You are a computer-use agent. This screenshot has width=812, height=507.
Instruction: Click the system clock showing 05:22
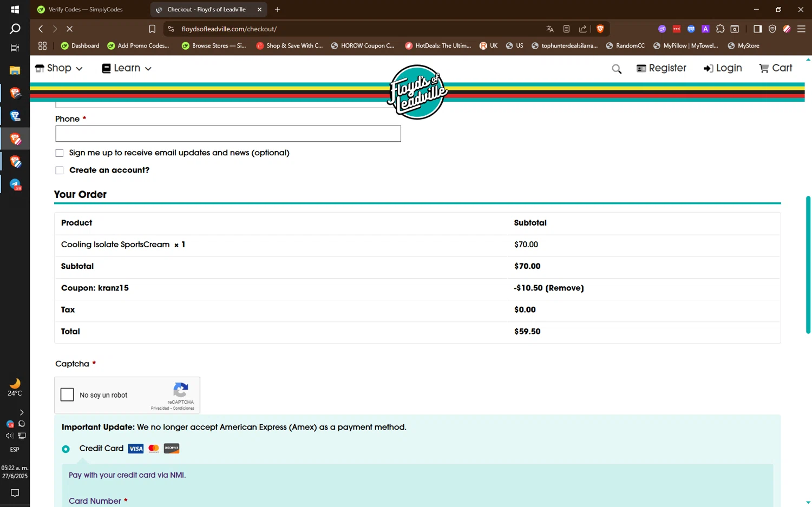click(x=15, y=468)
